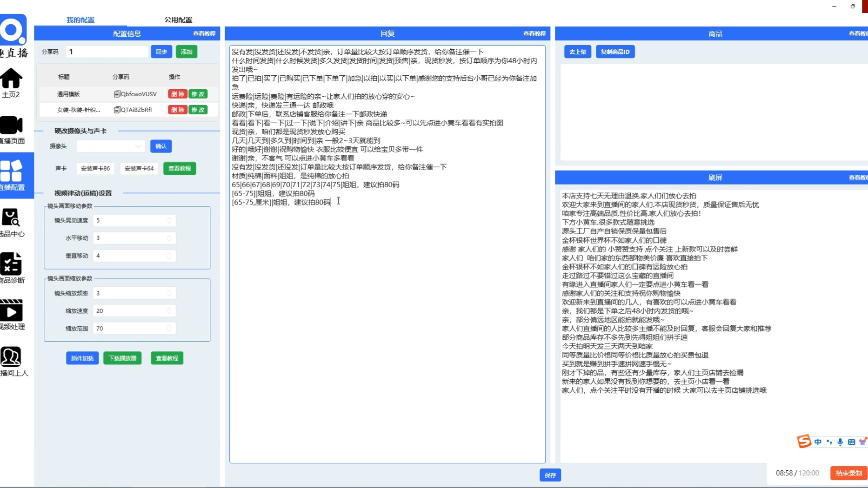The height and width of the screenshot is (488, 868).
Task: Adjust the 垂直移动 stepper arrows
Action: 169,256
